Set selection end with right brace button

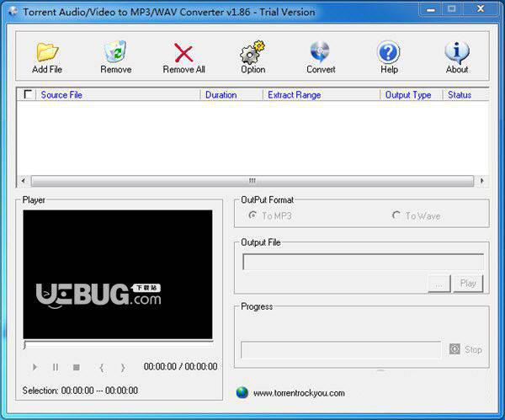click(123, 367)
